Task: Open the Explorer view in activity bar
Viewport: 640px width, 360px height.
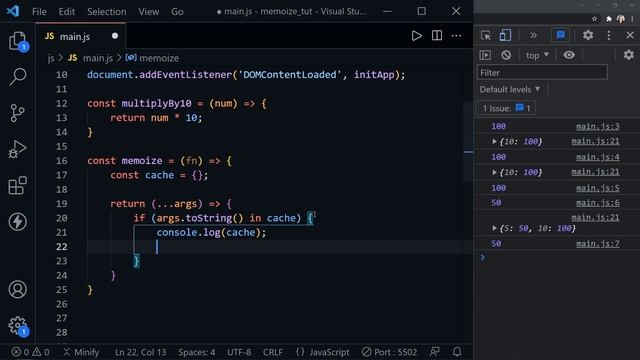Action: click(18, 41)
